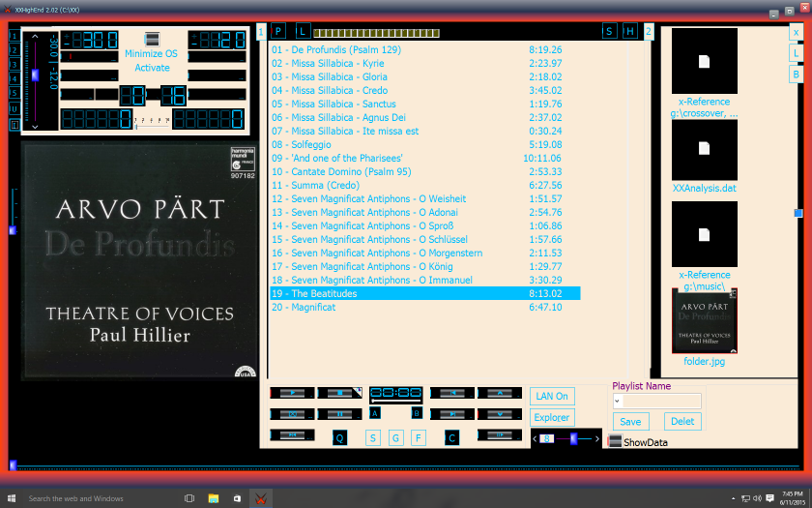Toggle the Minimize OS switch

(152, 39)
